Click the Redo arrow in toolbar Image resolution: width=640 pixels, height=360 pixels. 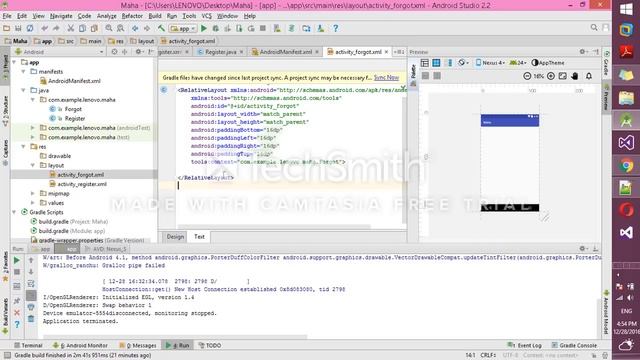(x=56, y=28)
